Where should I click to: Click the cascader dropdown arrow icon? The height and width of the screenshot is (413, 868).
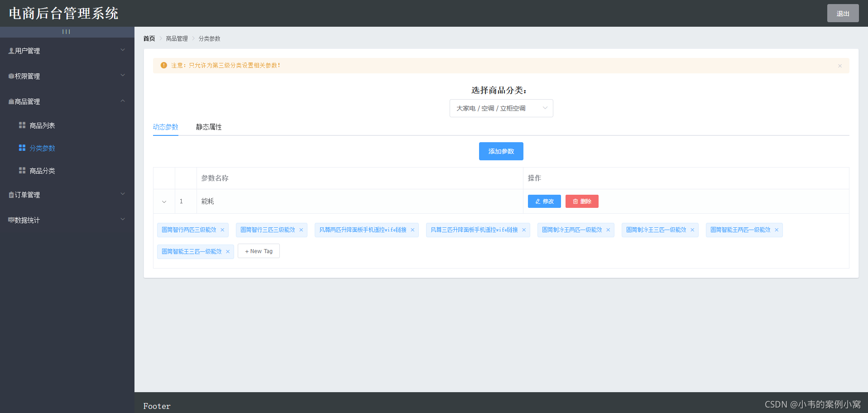click(x=545, y=108)
